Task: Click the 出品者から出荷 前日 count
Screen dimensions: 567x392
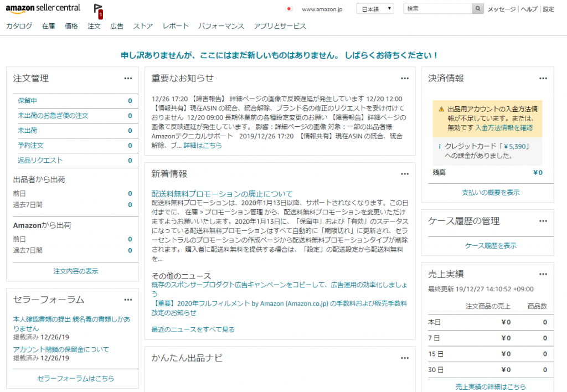Action: (130, 193)
